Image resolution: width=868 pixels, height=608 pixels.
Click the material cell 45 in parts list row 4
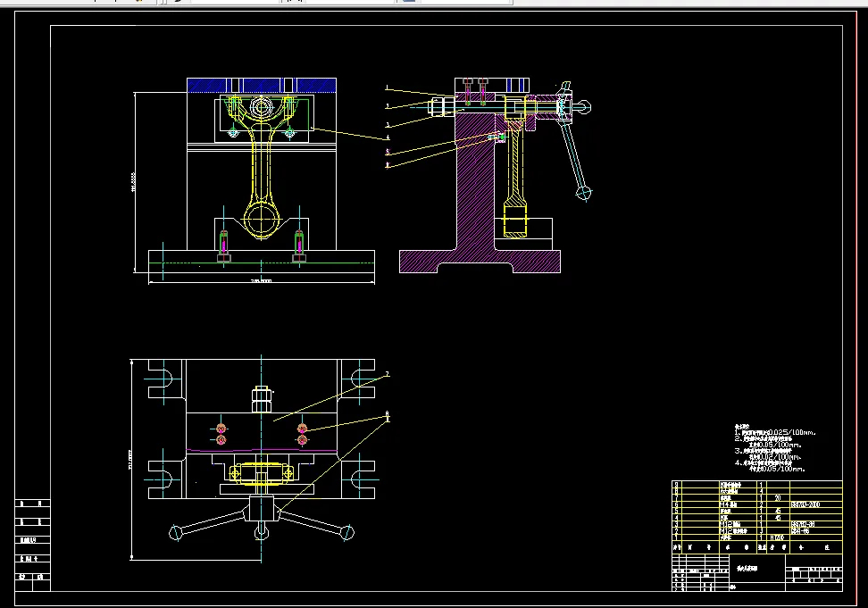pos(778,518)
